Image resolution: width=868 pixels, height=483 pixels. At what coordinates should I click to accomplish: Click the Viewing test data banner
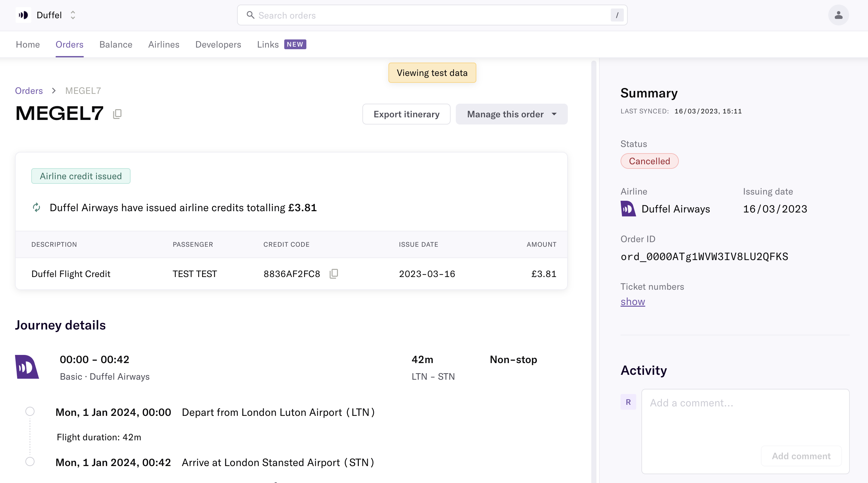432,73
